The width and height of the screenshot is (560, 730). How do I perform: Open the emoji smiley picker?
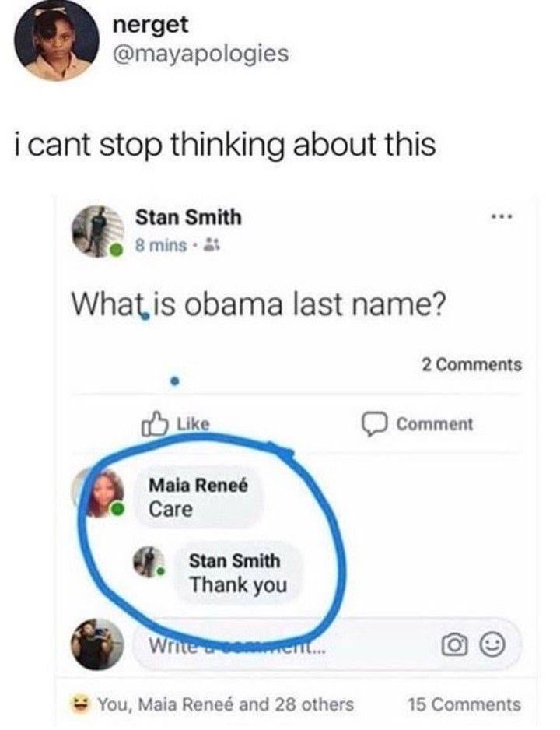click(492, 645)
